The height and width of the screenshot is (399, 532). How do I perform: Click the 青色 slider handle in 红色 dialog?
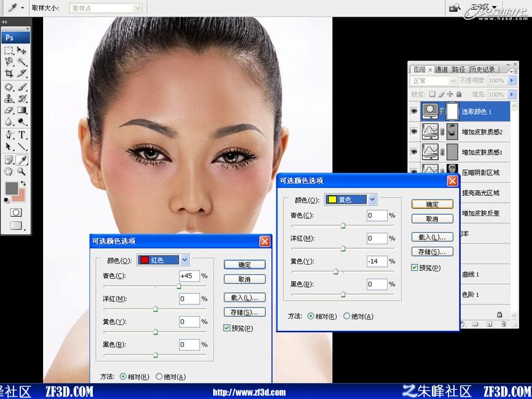click(x=179, y=286)
